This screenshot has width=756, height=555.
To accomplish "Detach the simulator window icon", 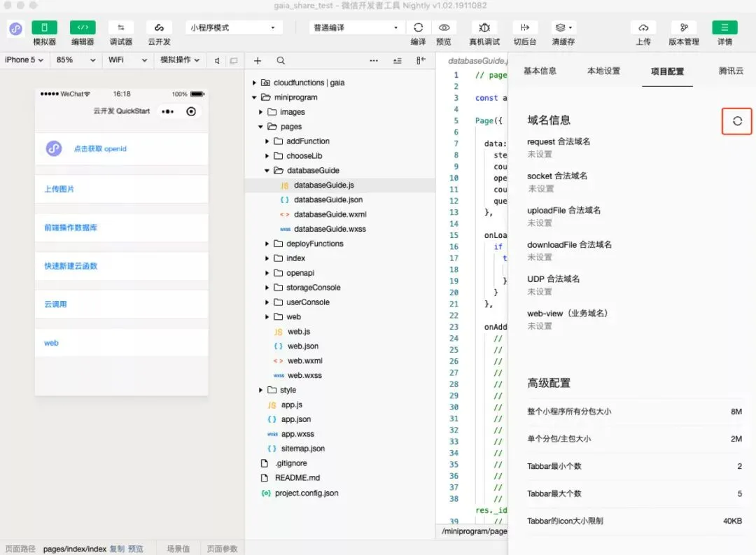I will pos(234,60).
